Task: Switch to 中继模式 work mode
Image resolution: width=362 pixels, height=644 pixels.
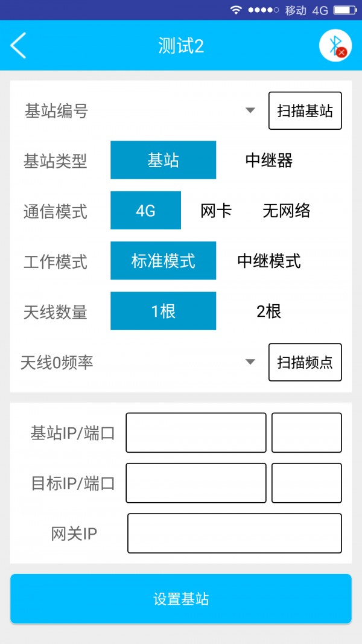Action: click(x=269, y=261)
